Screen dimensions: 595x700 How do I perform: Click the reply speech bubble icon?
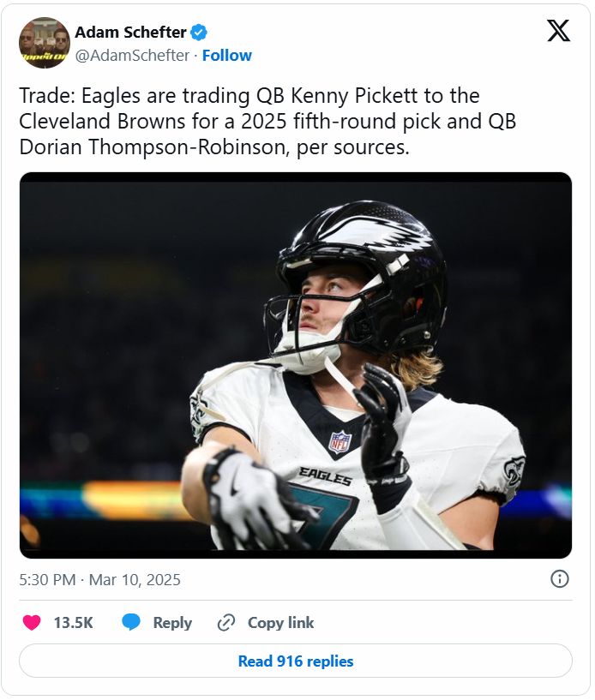131,623
